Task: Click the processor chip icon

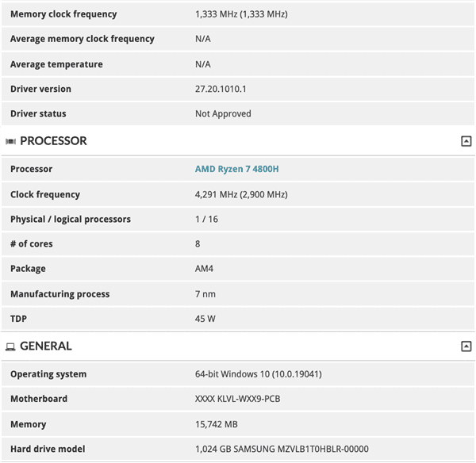Action: click(x=10, y=141)
